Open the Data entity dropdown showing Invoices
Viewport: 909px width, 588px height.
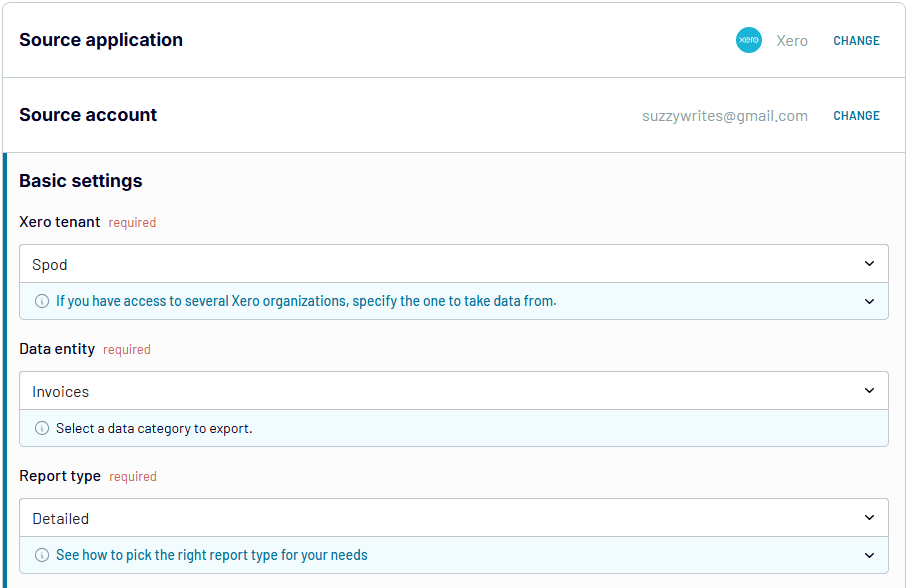[453, 391]
